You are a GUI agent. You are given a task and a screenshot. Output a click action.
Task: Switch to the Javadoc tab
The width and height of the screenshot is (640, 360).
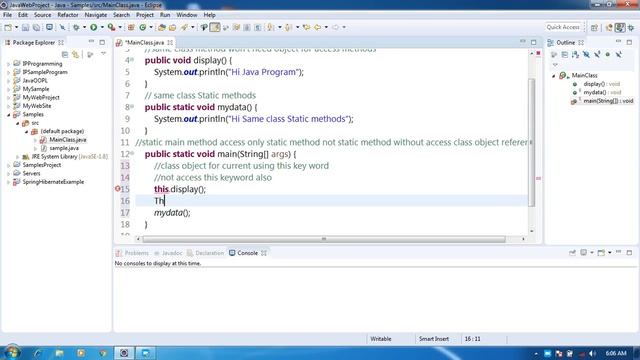[168, 253]
